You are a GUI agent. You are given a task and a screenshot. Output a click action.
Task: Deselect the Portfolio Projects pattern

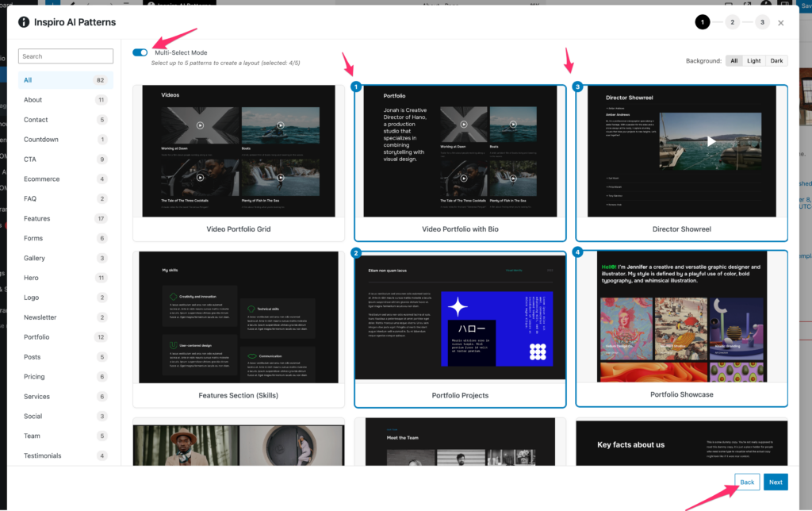tap(461, 329)
